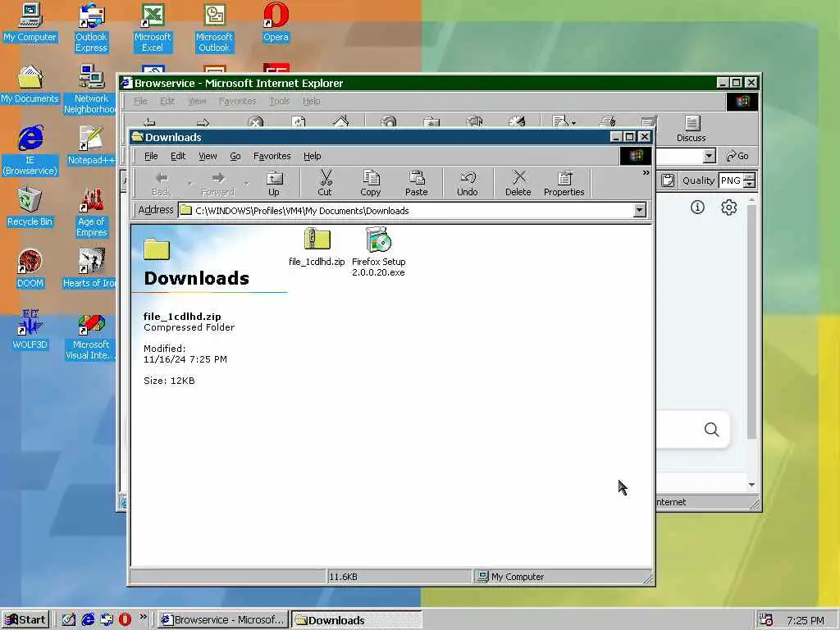Click the Browservice page vertical scrollbar
This screenshot has height=630, width=840.
click(751, 322)
